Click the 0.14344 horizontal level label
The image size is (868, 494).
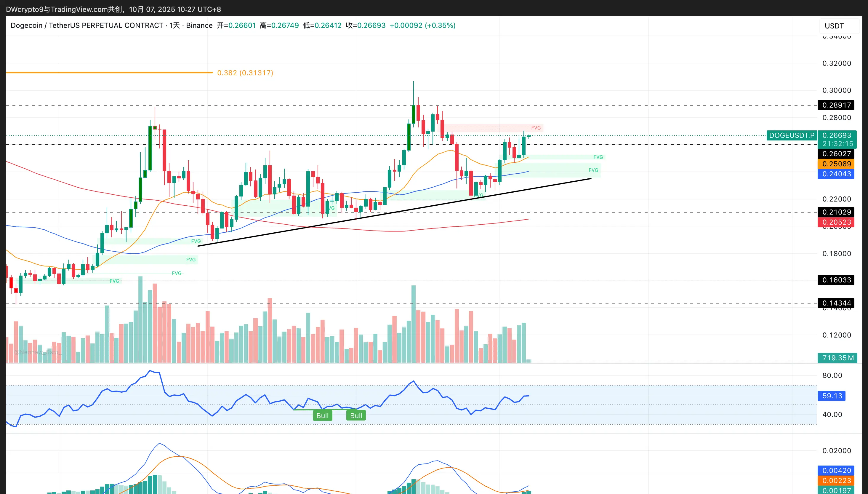click(836, 303)
